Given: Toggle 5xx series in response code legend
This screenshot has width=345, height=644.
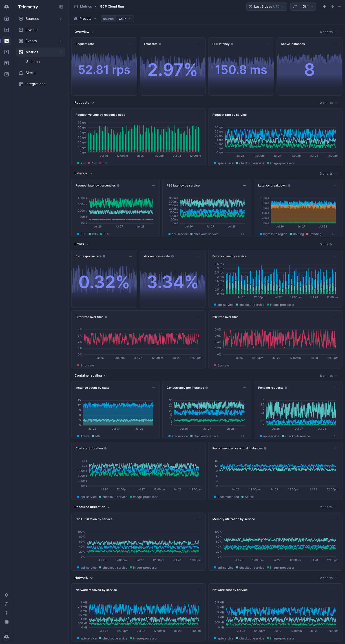Looking at the screenshot, I should tap(103, 163).
